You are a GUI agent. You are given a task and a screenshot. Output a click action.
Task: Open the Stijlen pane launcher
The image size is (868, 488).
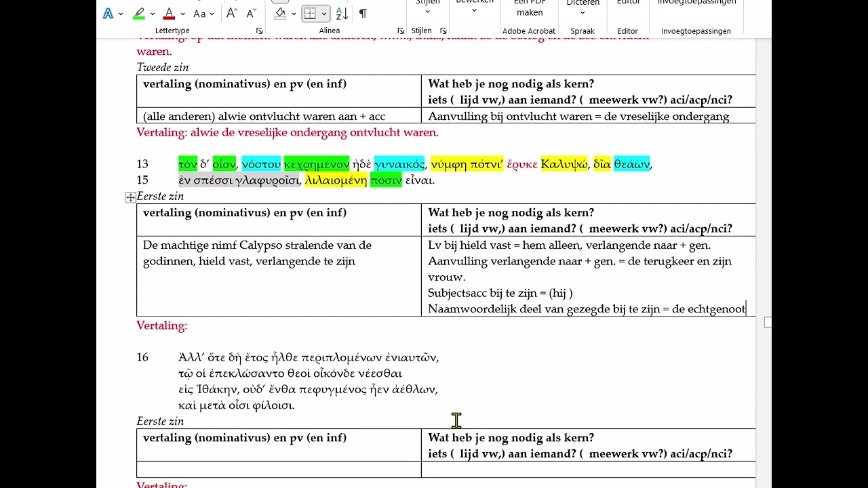[443, 31]
